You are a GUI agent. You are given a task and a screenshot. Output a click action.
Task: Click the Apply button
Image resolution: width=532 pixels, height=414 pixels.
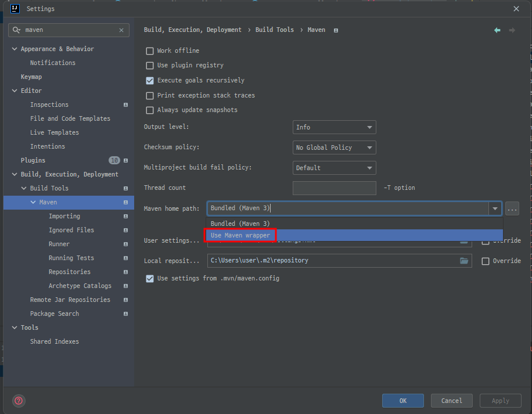(501, 401)
